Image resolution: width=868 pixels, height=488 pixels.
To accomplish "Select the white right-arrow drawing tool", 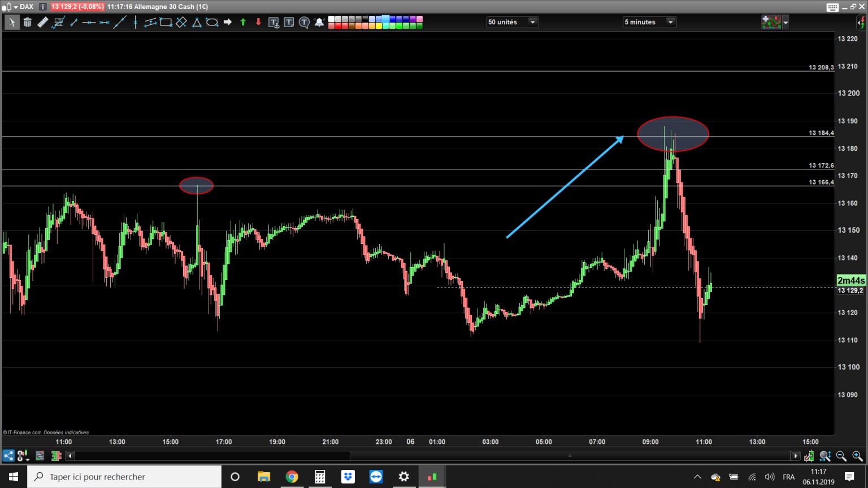I will 227,22.
